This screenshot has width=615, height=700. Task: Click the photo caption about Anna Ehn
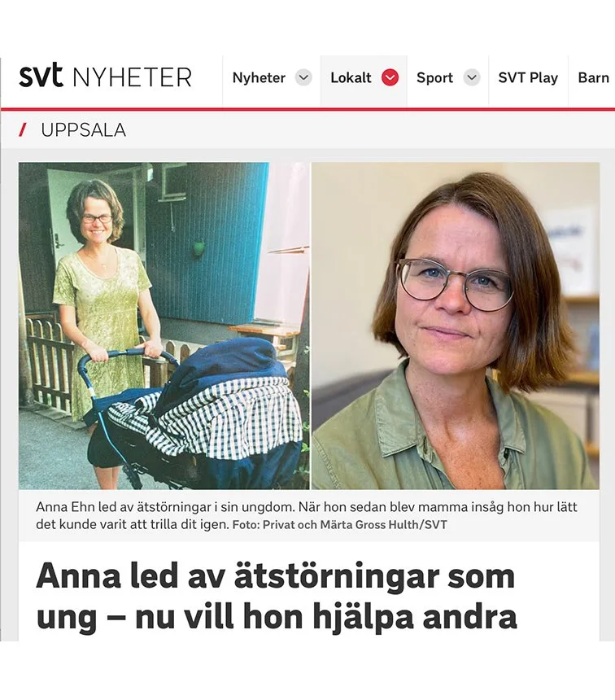coord(306,515)
